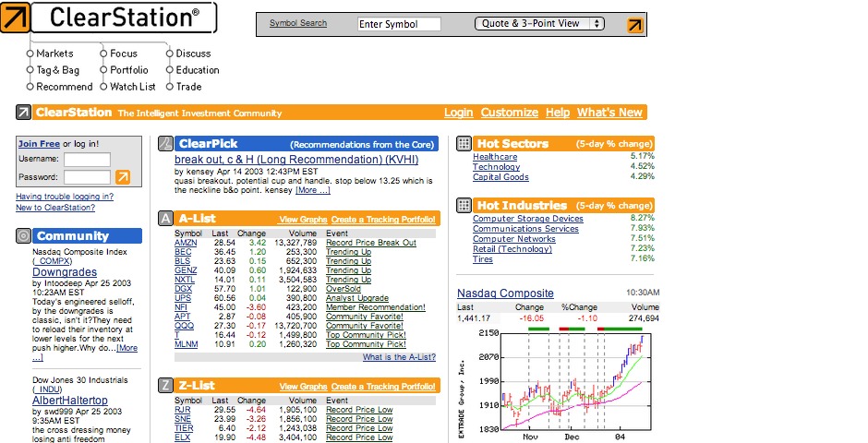
Task: Click More link in ClearPick text
Action: (x=313, y=190)
